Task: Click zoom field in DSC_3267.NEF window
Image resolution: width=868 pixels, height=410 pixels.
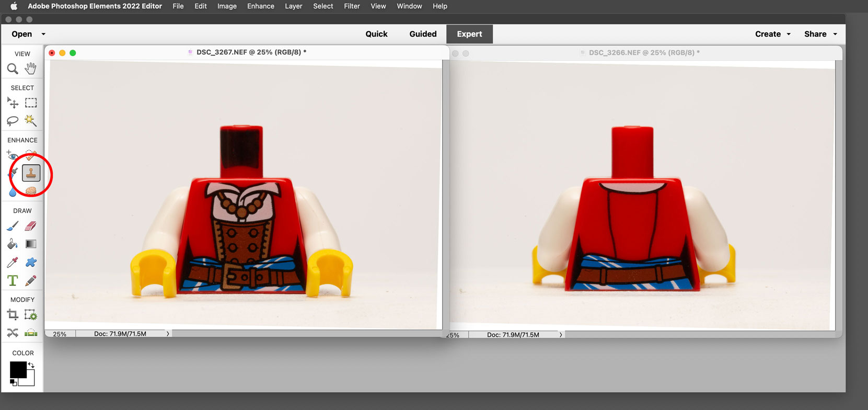Action: pyautogui.click(x=60, y=334)
